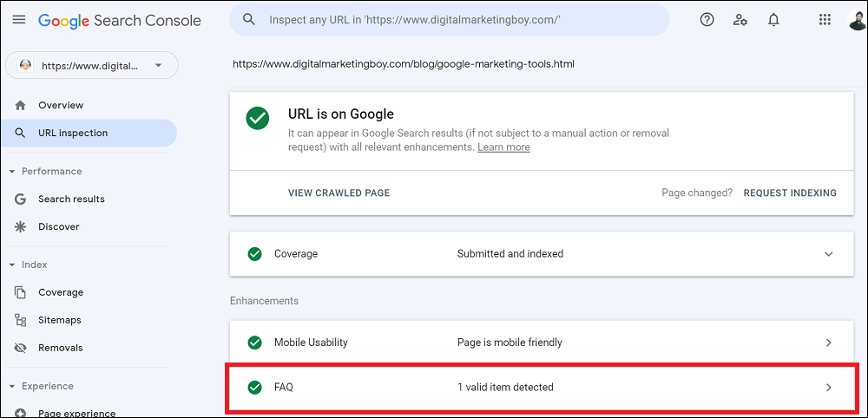Collapse the Index section

(x=12, y=265)
